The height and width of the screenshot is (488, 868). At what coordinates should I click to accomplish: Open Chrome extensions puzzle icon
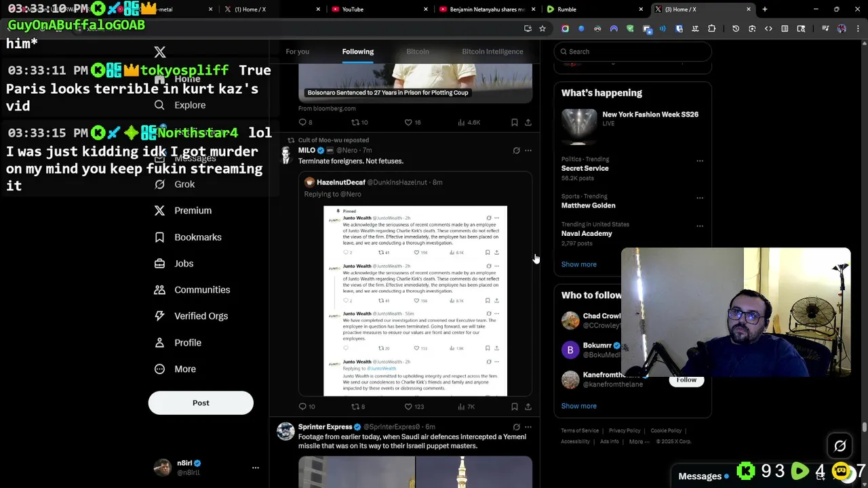click(711, 28)
